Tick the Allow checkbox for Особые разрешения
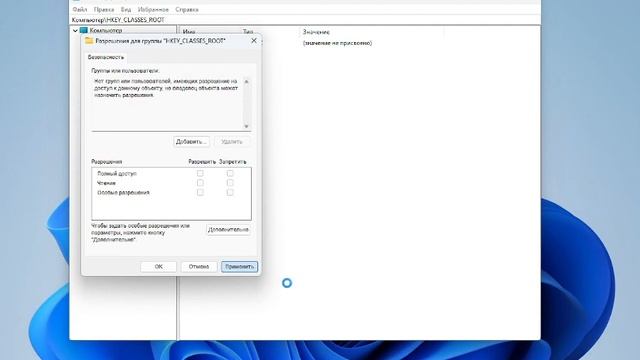 200,192
